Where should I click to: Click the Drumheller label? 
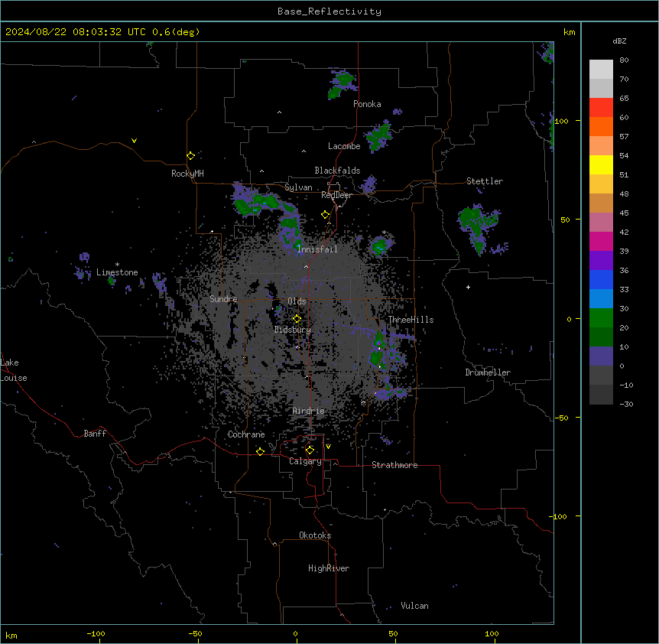488,372
